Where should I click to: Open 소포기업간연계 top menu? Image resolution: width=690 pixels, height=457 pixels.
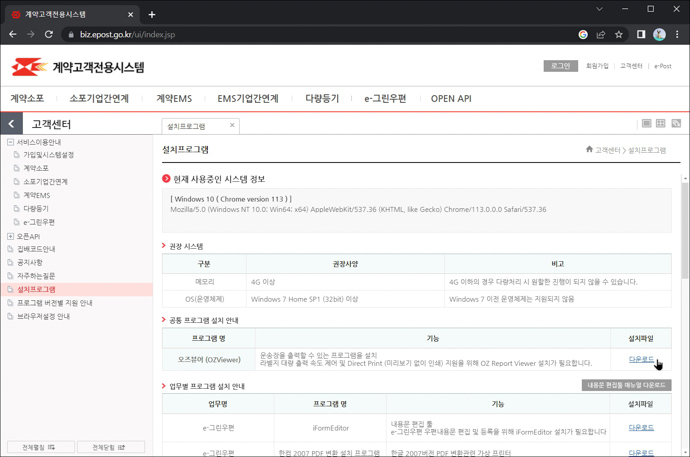[x=99, y=98]
